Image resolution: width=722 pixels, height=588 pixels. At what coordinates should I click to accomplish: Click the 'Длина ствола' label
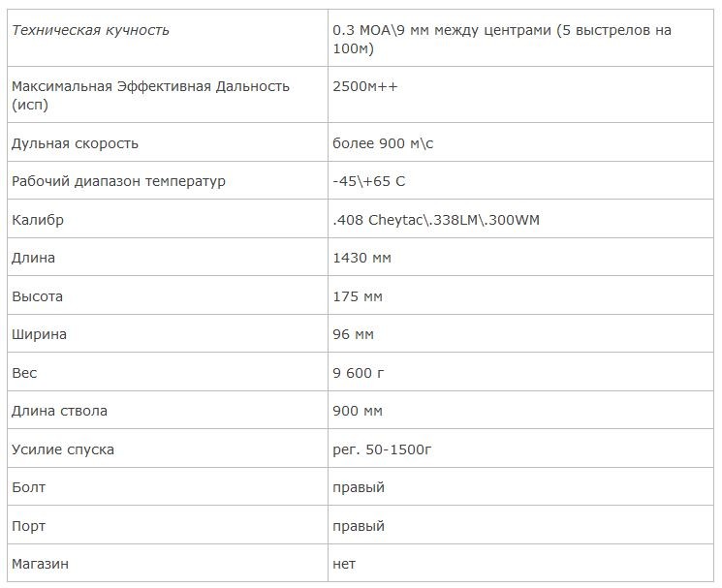coord(60,411)
